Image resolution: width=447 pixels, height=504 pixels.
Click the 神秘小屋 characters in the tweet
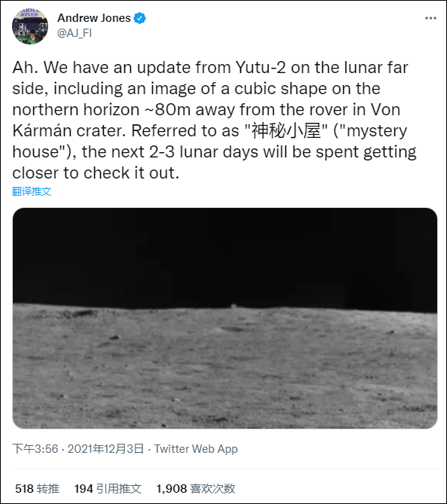[x=286, y=130]
